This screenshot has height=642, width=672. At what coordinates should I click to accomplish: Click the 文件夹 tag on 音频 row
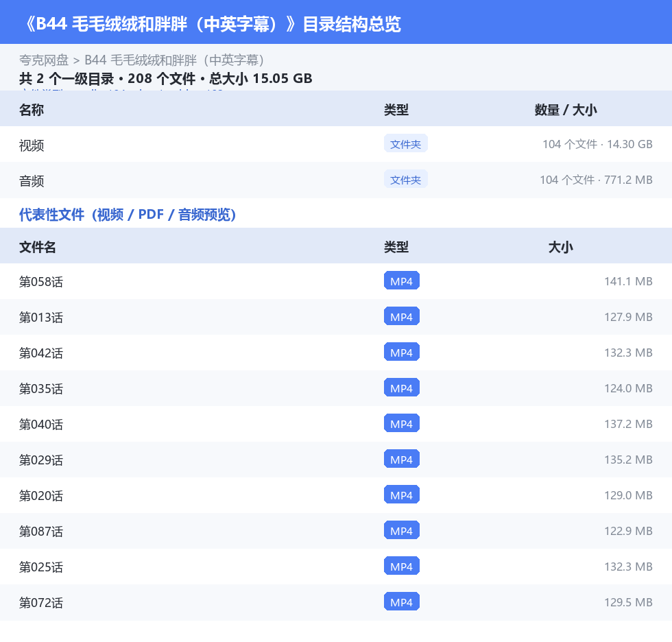pyautogui.click(x=405, y=180)
